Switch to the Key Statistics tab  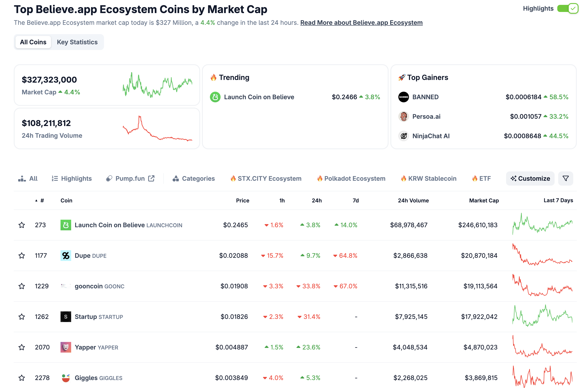coord(77,42)
